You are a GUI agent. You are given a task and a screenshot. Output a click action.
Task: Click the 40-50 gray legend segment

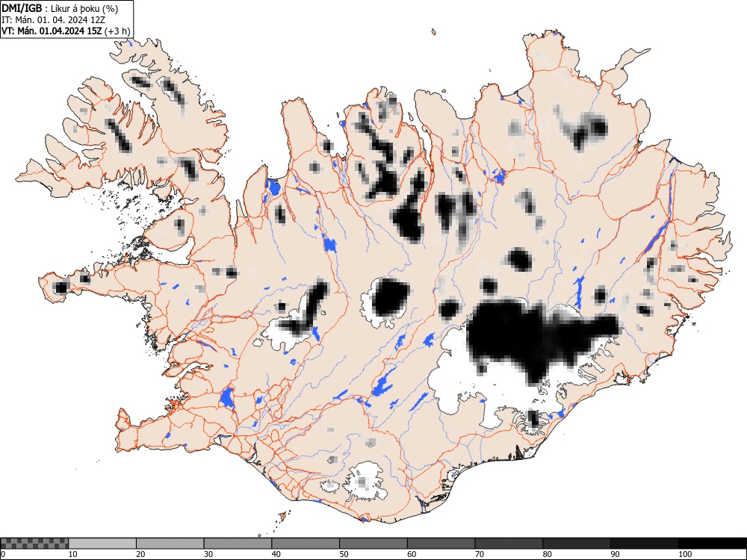pyautogui.click(x=306, y=544)
